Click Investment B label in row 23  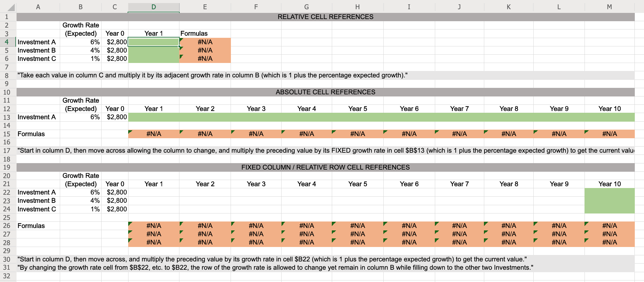[x=36, y=201]
